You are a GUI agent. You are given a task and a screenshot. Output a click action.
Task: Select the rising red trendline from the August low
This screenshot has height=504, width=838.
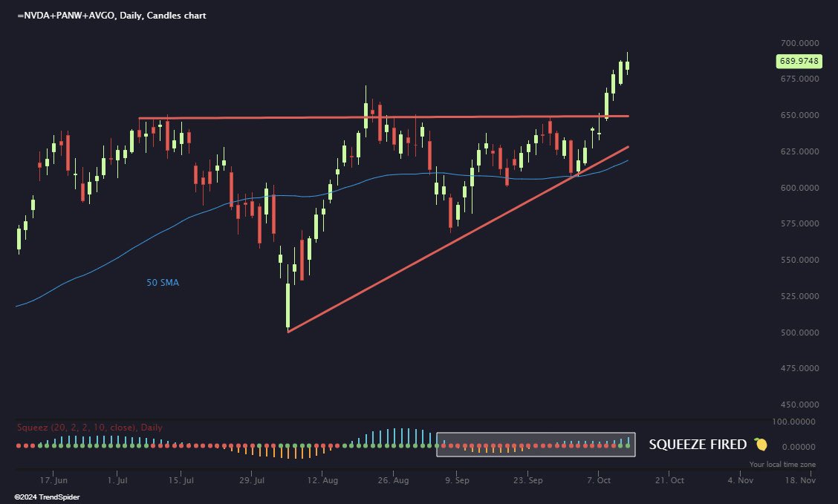point(458,239)
